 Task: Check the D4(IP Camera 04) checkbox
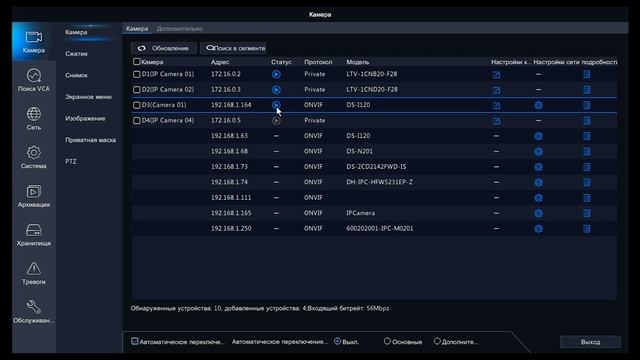point(136,121)
